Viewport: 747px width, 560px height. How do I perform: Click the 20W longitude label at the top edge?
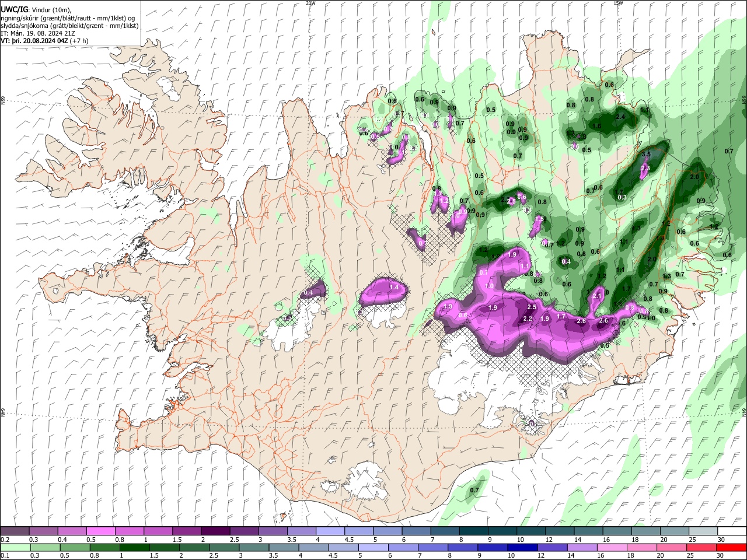(310, 3)
